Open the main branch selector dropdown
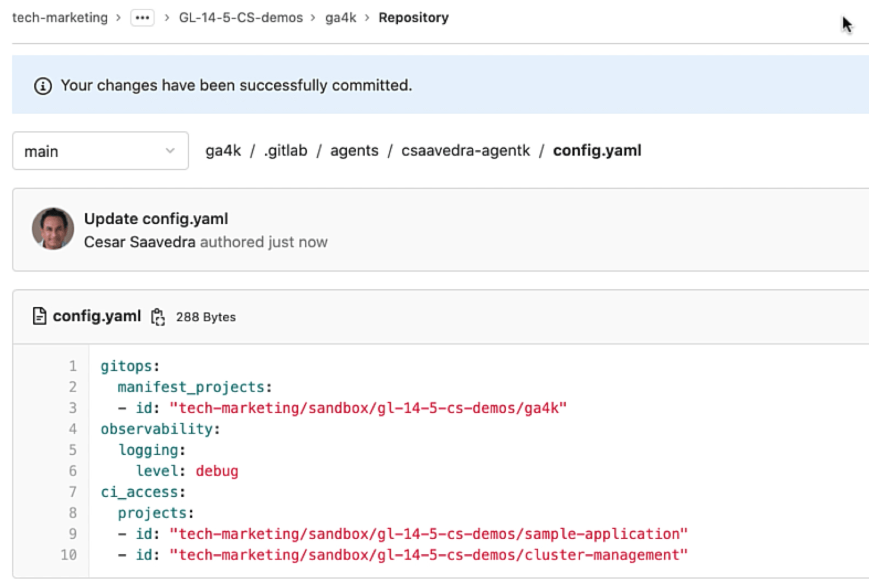This screenshot has height=588, width=869. click(x=99, y=151)
